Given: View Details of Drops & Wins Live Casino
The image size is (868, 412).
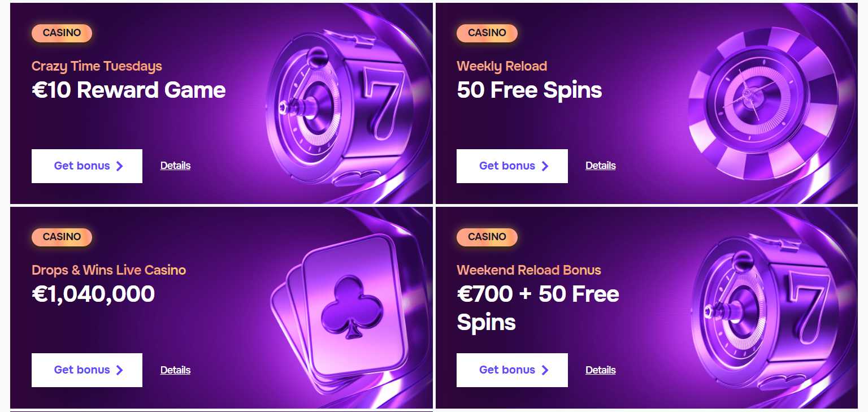Looking at the screenshot, I should 175,370.
